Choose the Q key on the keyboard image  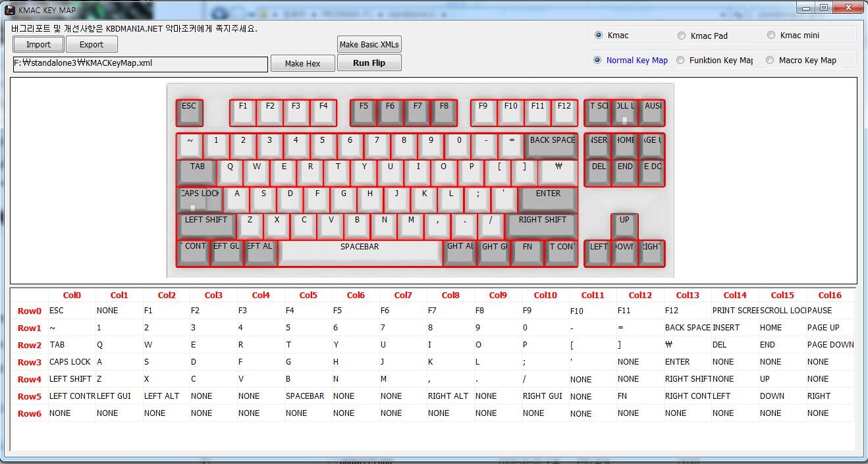coord(230,172)
